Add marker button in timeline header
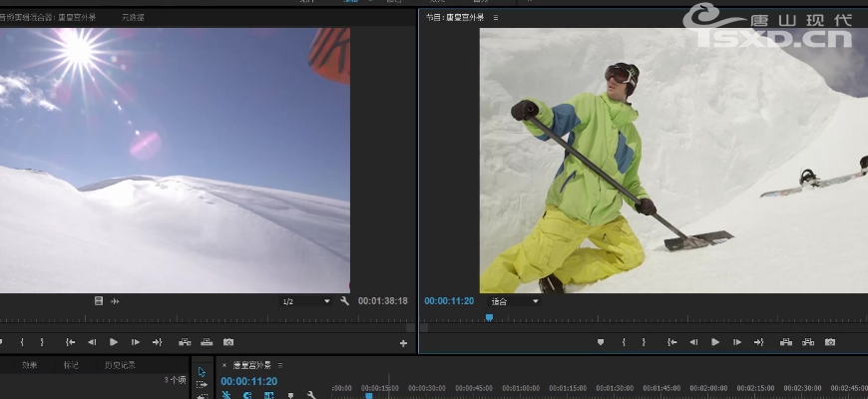Screen dimensions: 868x399 click(290, 395)
